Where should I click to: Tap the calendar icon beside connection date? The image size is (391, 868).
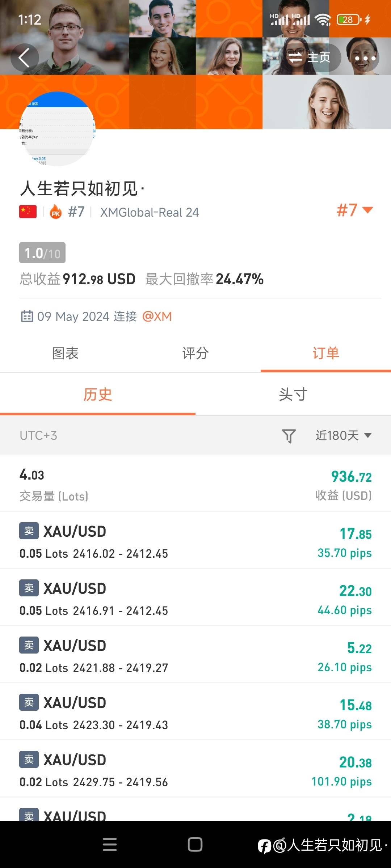27,316
